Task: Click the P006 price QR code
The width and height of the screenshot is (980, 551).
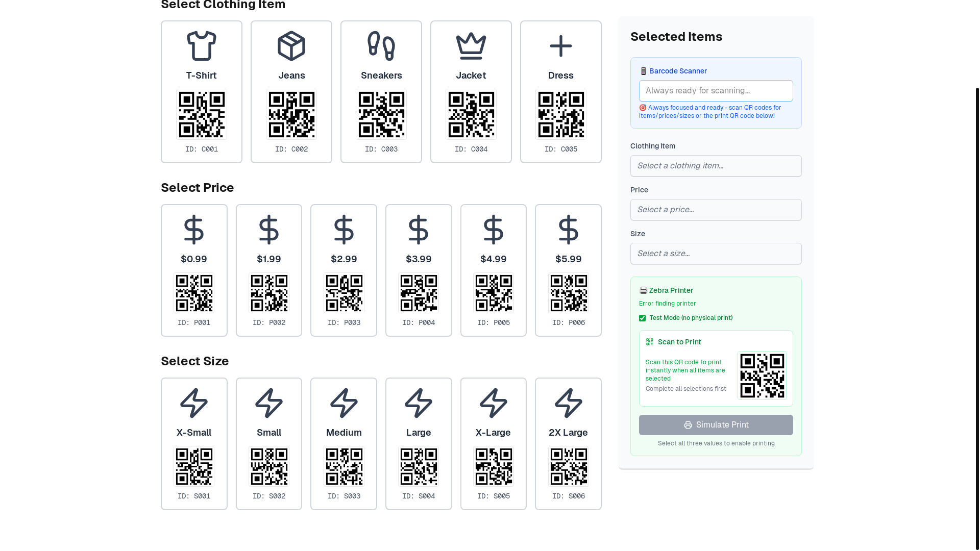Action: [569, 293]
